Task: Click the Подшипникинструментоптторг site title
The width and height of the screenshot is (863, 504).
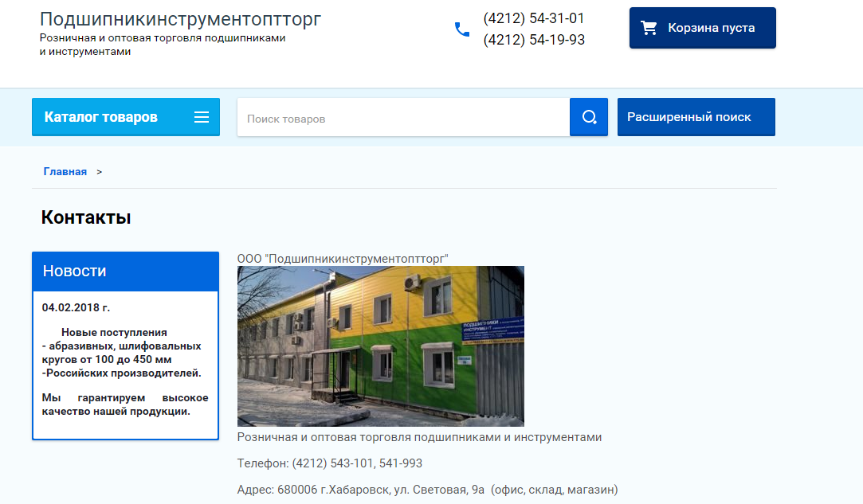Action: (x=181, y=20)
